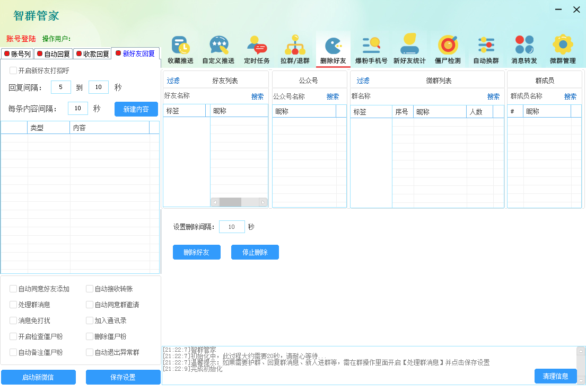Switch to the 自动回复 tab

53,54
